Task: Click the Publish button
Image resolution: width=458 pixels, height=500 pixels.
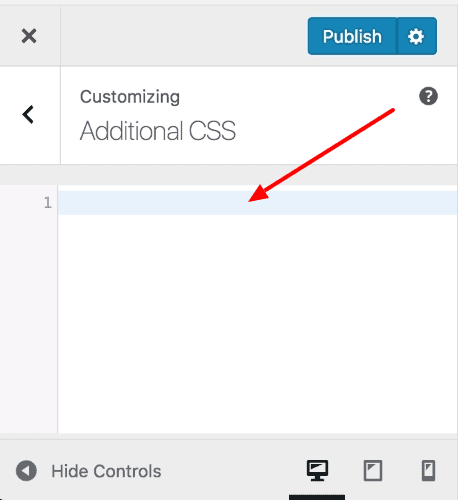Action: (x=352, y=36)
